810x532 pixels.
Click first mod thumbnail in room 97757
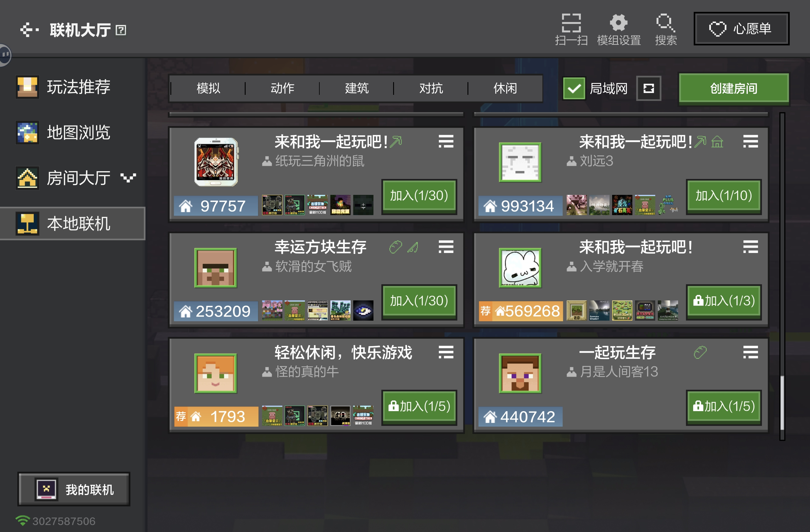pyautogui.click(x=272, y=205)
